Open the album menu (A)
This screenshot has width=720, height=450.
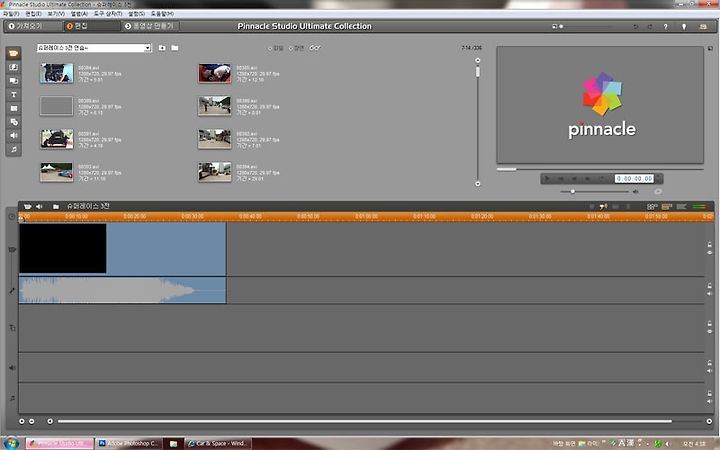[x=79, y=14]
